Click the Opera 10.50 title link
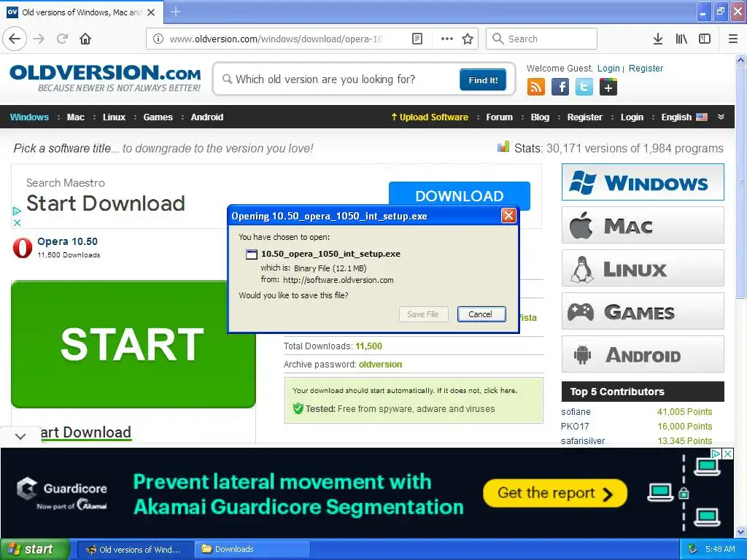This screenshot has height=560, width=747. 67,241
